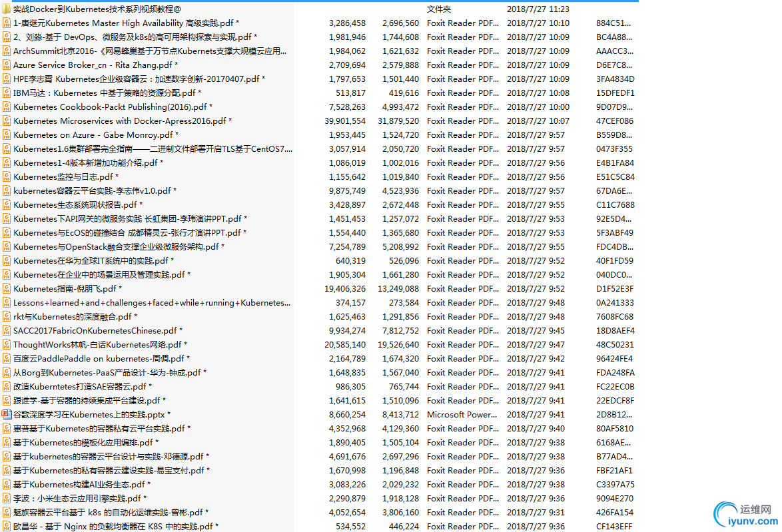Click the CRC value 0A241333
The height and width of the screenshot is (532, 782).
point(615,303)
